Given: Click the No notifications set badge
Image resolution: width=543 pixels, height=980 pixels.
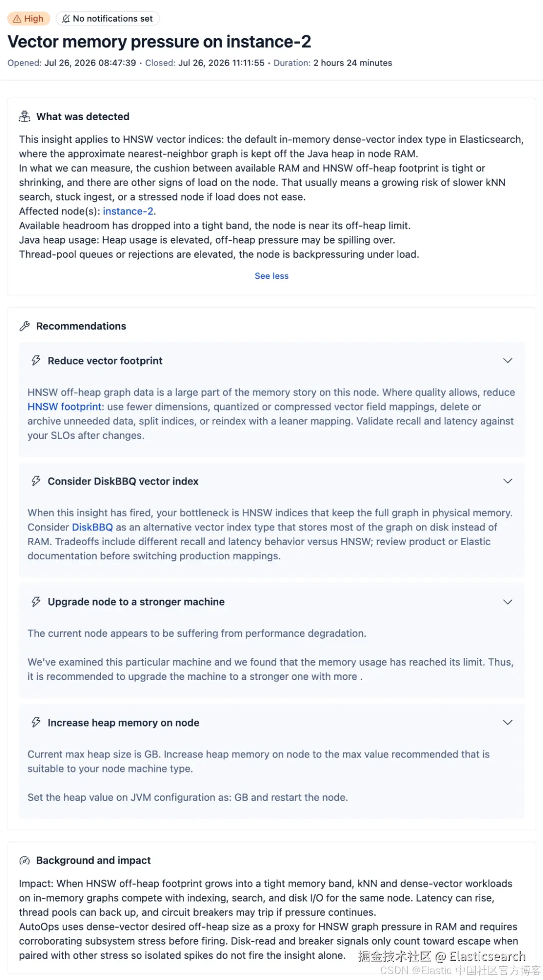Looking at the screenshot, I should [107, 19].
